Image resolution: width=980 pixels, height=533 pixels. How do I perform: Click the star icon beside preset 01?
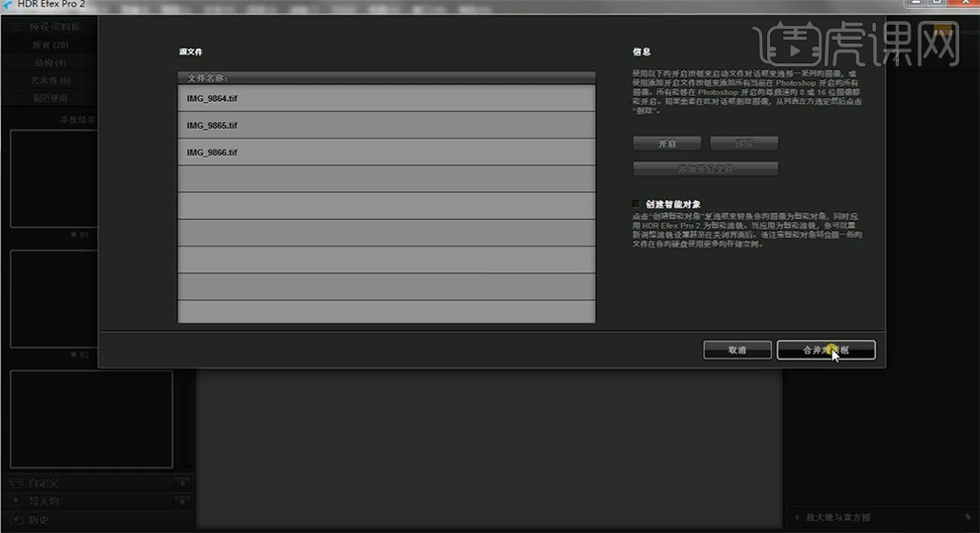click(x=74, y=234)
